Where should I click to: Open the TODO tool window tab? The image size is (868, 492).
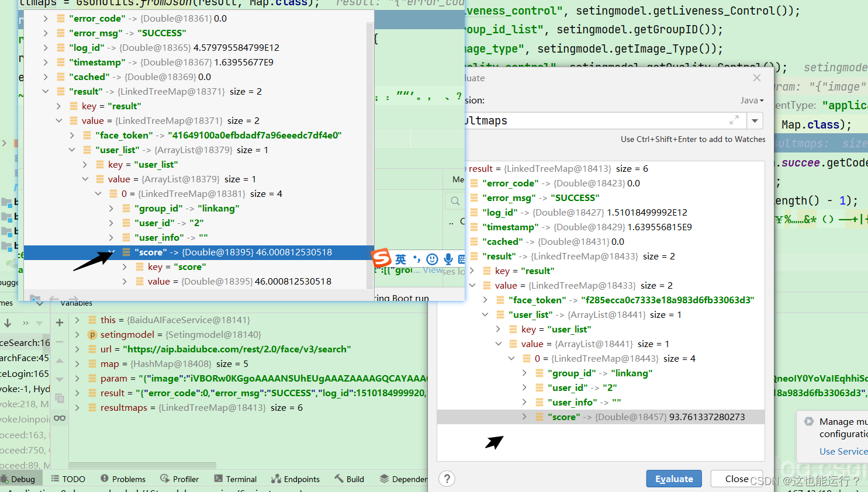pyautogui.click(x=68, y=479)
